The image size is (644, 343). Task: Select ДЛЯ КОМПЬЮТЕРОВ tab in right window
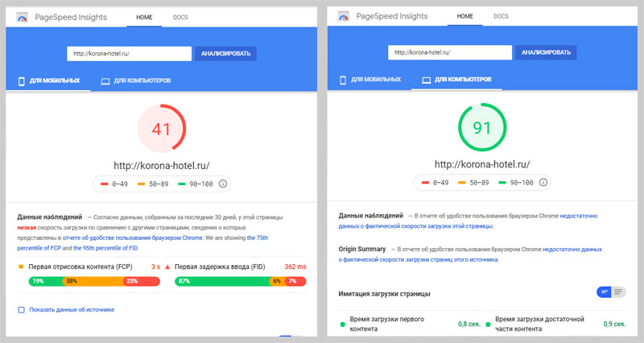click(x=456, y=79)
